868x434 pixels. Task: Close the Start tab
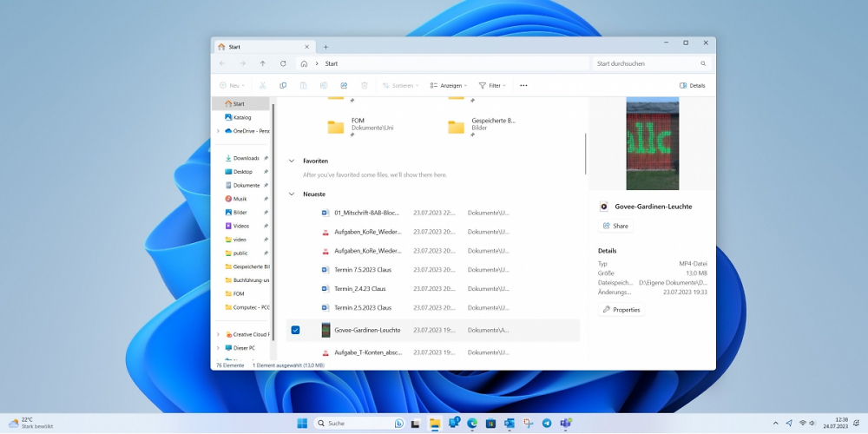pos(306,47)
